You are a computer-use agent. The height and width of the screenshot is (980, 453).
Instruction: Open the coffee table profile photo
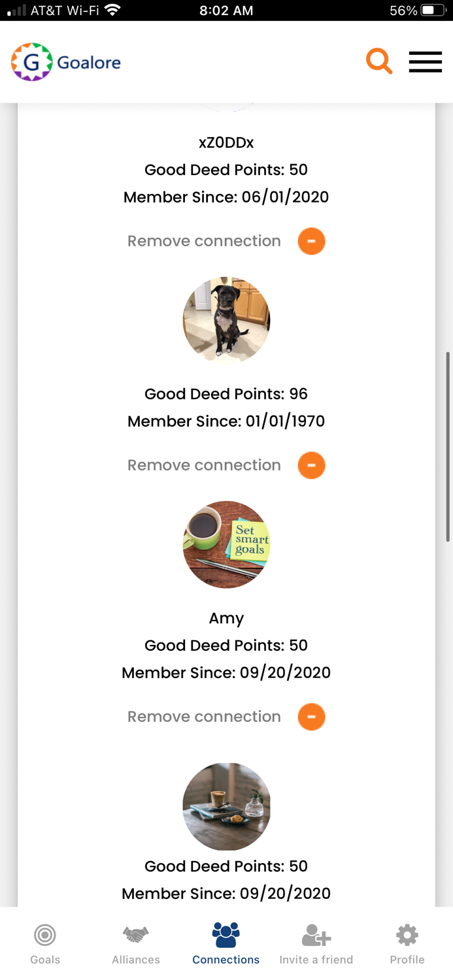[226, 806]
